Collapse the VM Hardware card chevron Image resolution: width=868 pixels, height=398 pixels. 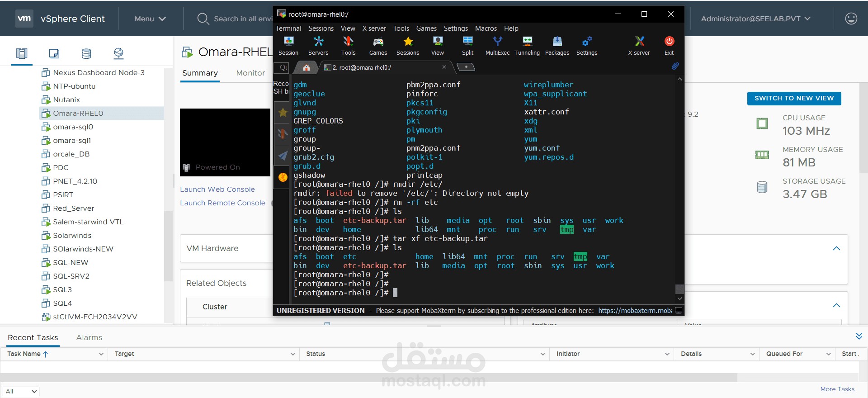point(836,248)
